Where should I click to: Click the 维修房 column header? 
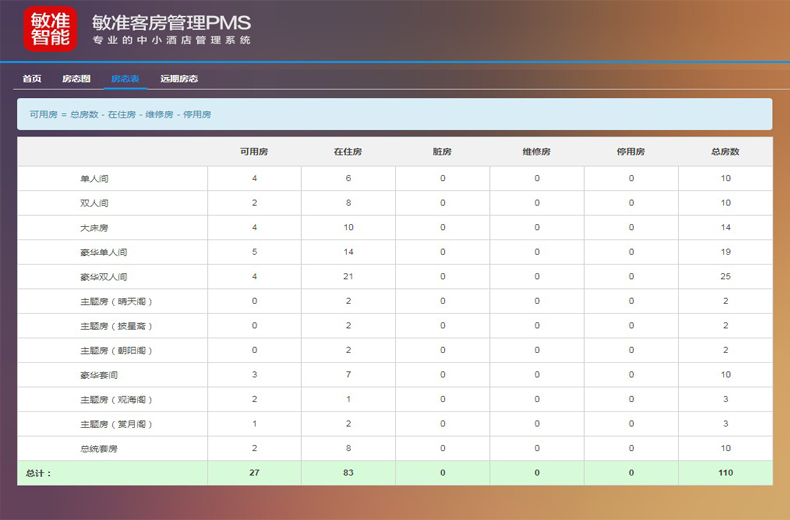click(x=536, y=152)
